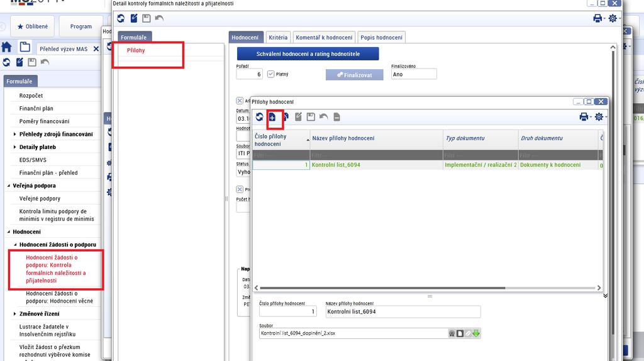Refresh the Detail kontroly window
This screenshot has height=361, width=644.
[x=121, y=18]
